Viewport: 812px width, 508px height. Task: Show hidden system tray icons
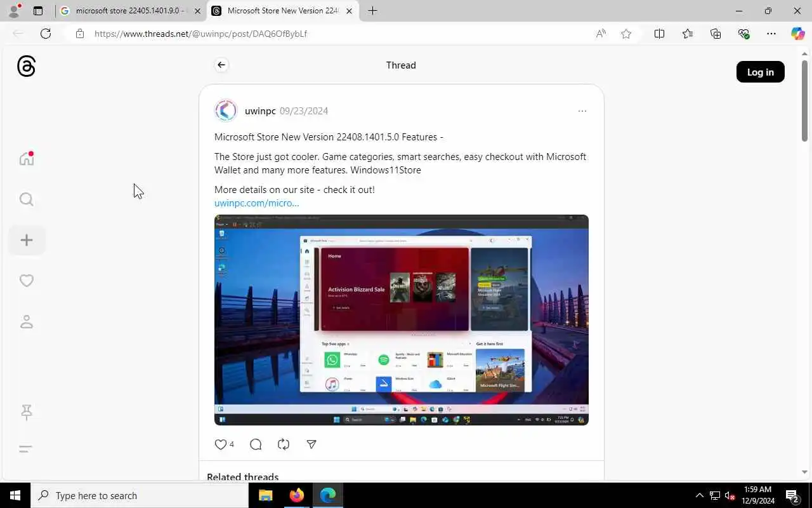[700, 495]
